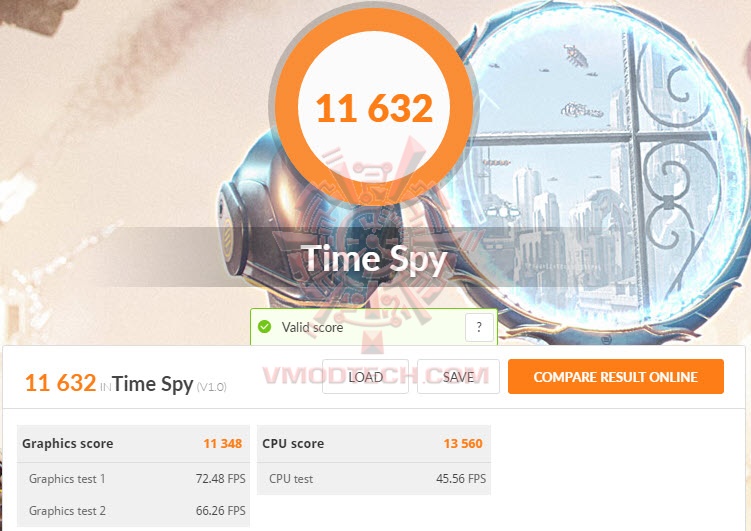Viewport: 751px width, 531px height.
Task: Select the 45.56 FPS CPU result
Action: click(460, 479)
